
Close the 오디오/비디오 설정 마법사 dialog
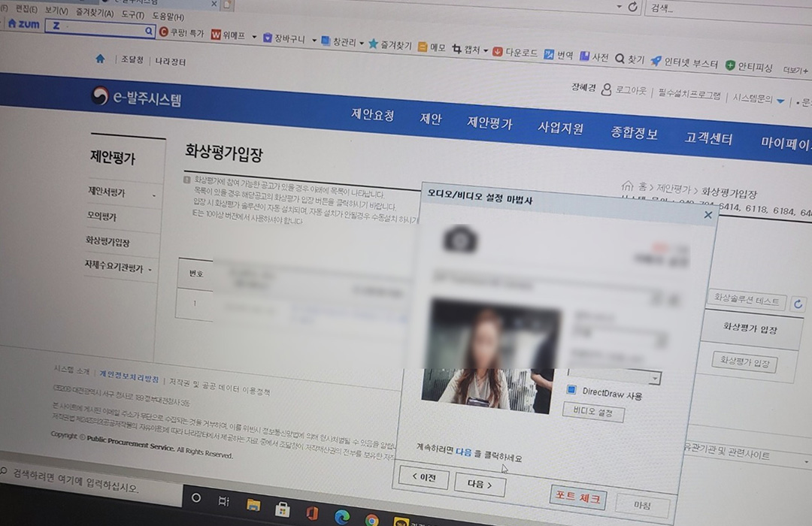[708, 215]
